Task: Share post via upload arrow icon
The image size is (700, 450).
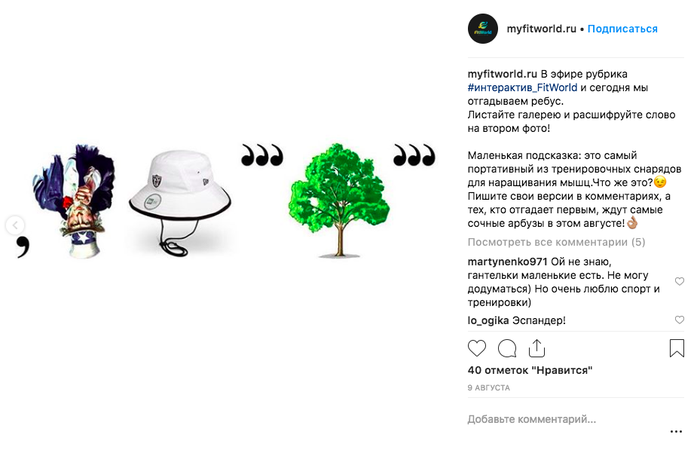Action: click(537, 348)
